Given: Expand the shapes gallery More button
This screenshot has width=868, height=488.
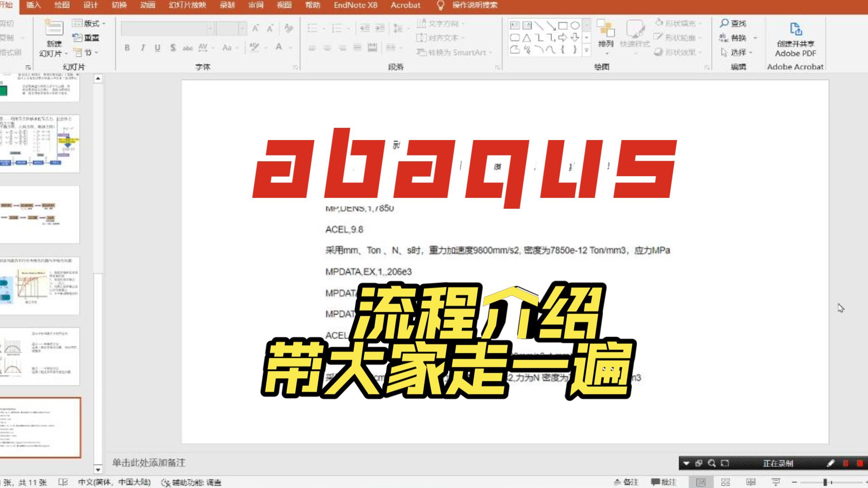Looking at the screenshot, I should [x=586, y=50].
